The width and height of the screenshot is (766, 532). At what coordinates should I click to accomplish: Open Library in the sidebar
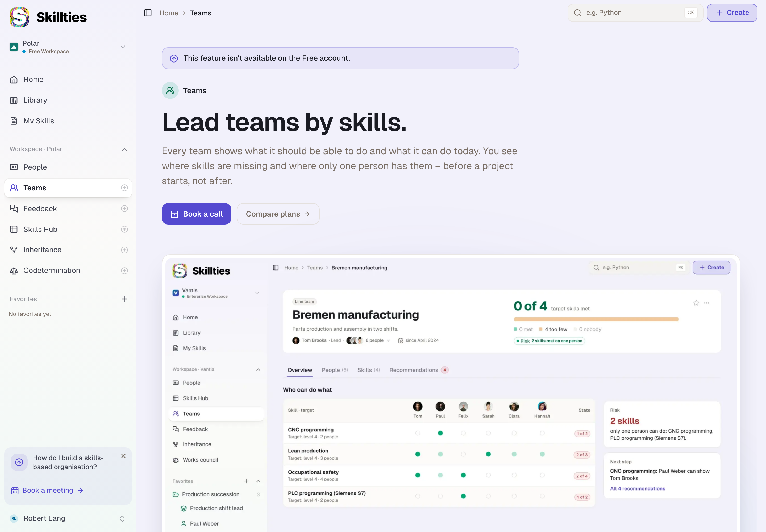tap(68, 100)
